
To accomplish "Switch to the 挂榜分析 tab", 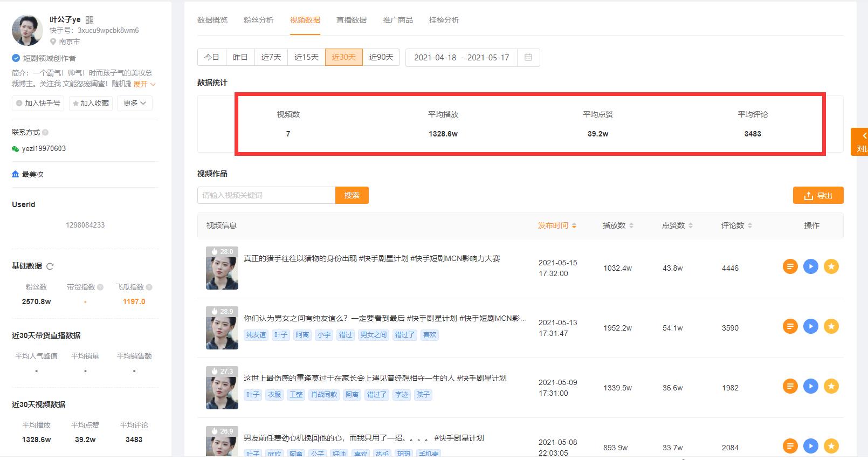I will click(x=444, y=20).
